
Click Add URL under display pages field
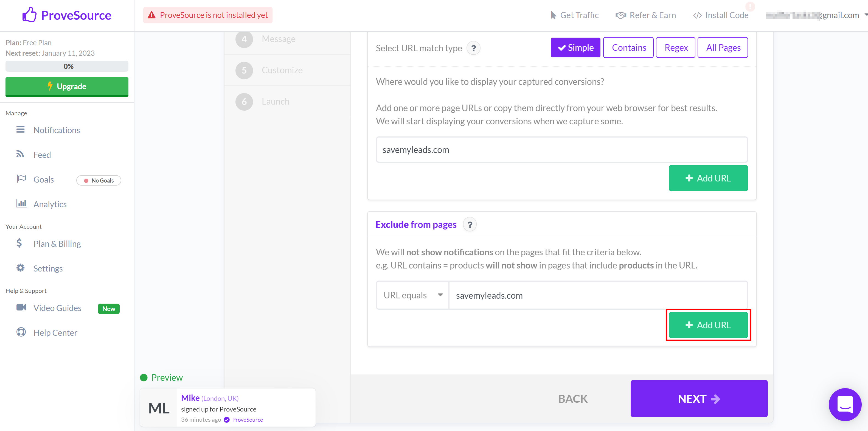tap(708, 178)
